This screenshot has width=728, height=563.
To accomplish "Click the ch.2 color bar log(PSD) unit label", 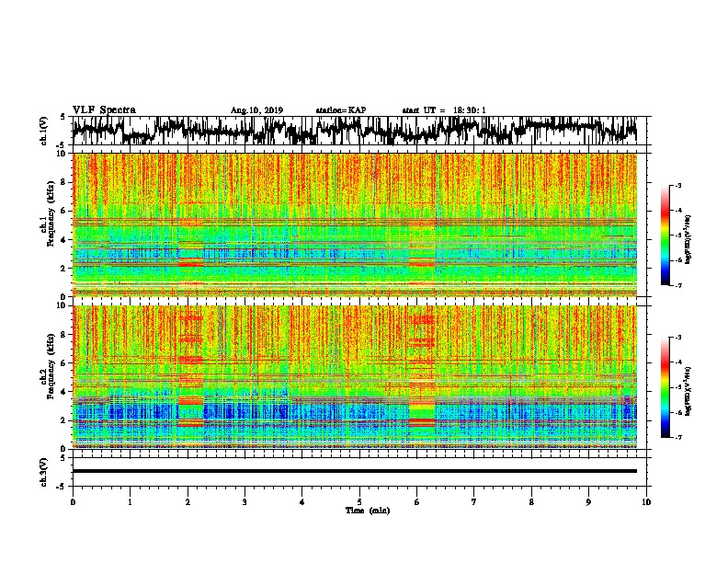I will click(688, 391).
